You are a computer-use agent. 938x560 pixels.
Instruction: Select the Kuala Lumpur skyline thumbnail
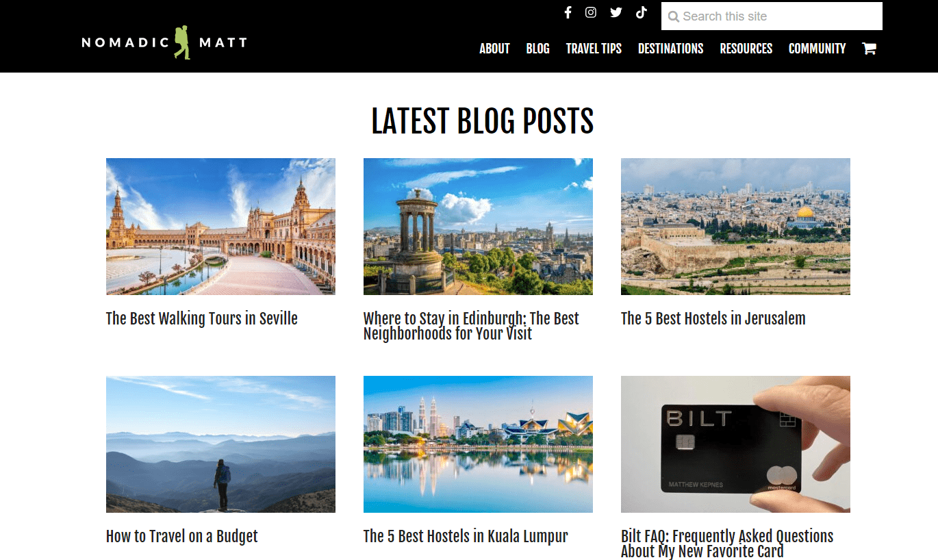tap(478, 444)
